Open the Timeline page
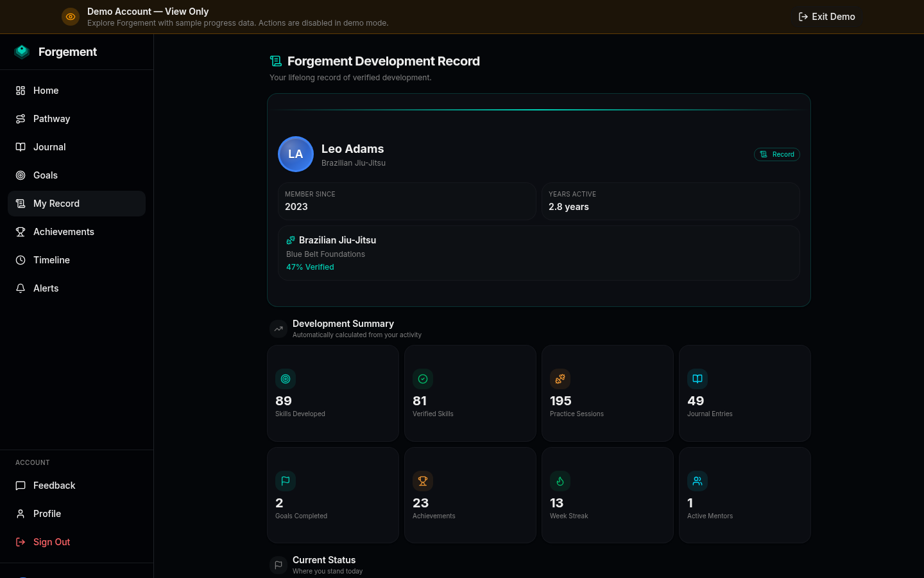Screen dimensions: 924x578 pyautogui.click(x=76, y=260)
